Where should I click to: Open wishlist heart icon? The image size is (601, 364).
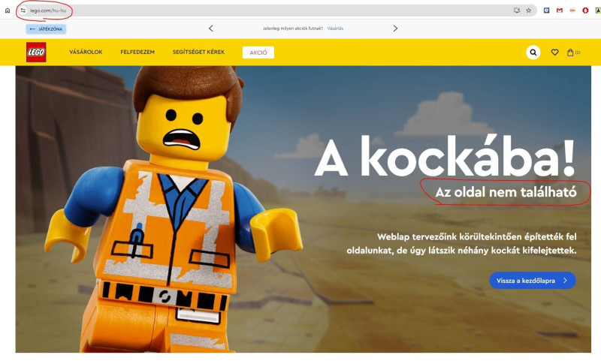[x=554, y=53]
